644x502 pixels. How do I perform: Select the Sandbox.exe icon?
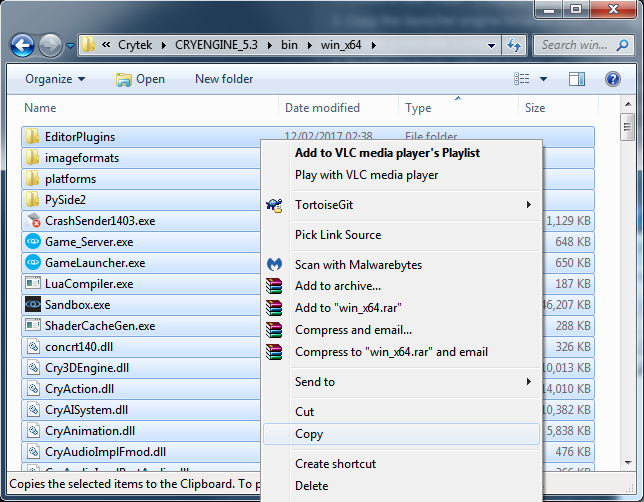(x=33, y=304)
